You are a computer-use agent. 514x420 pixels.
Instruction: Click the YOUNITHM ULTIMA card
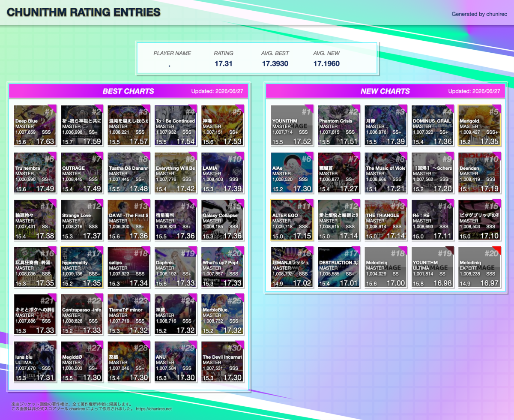point(432,267)
